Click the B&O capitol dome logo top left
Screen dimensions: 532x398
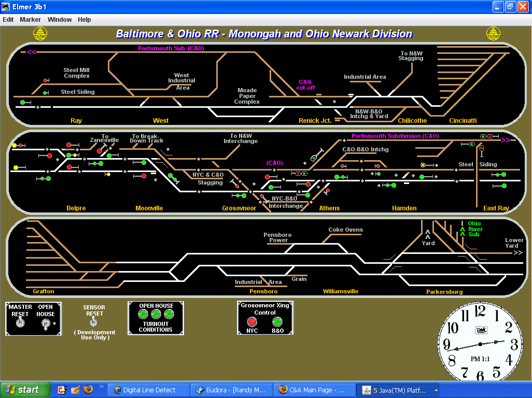[40, 33]
